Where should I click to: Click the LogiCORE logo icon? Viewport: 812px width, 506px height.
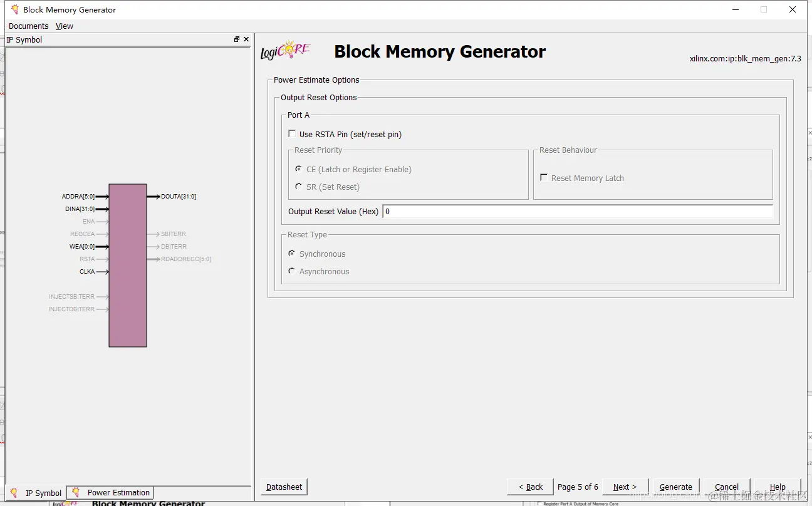[286, 50]
